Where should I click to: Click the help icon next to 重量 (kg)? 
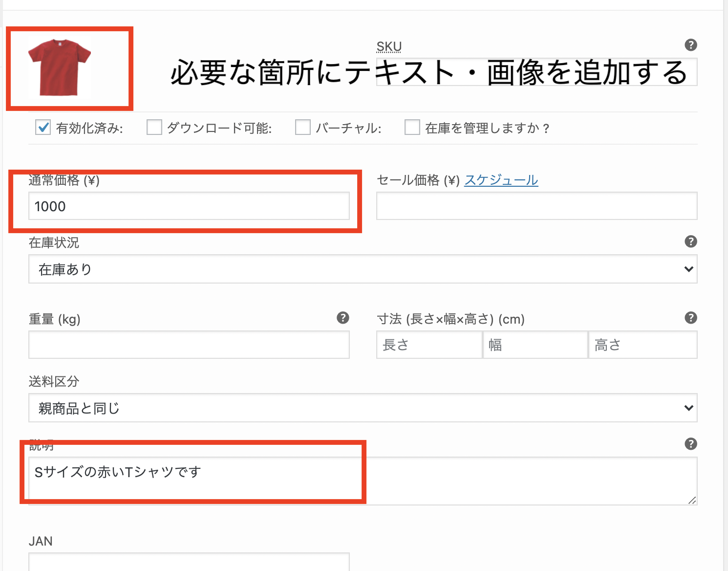tap(343, 318)
